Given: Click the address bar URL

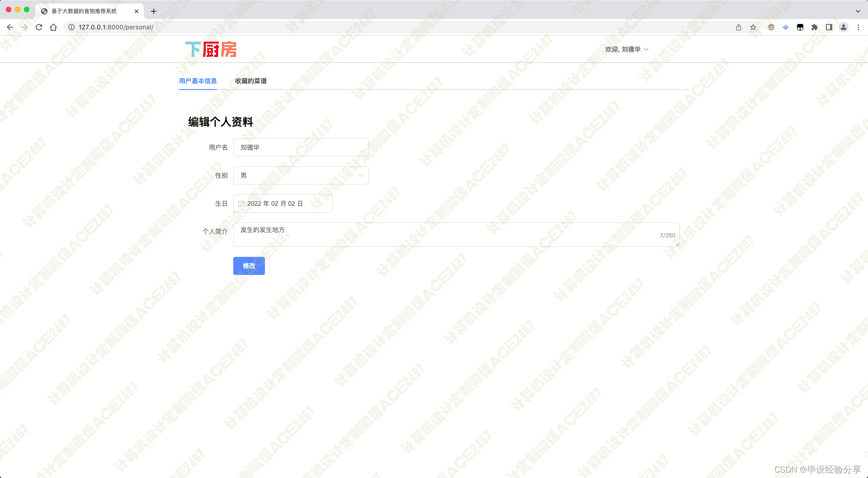Looking at the screenshot, I should (x=116, y=27).
